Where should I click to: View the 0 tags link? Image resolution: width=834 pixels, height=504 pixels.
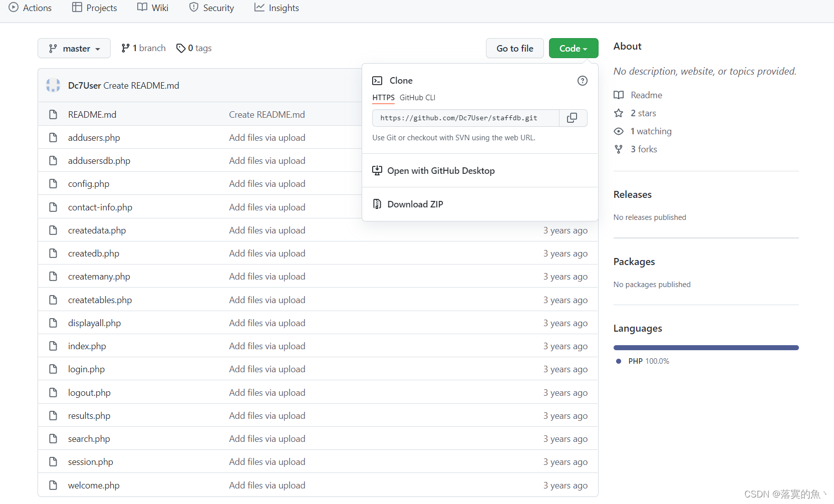click(194, 48)
